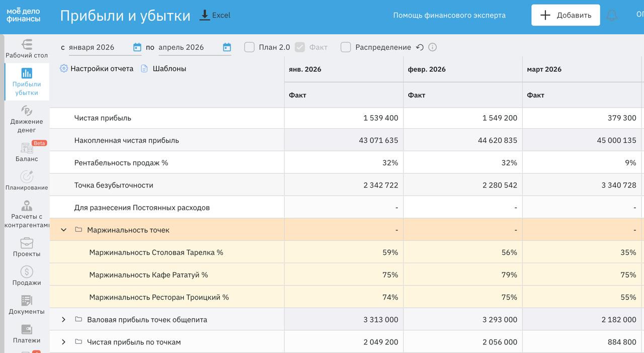The width and height of the screenshot is (644, 353).
Task: Expand Валовая прибыль точек общепита row
Action: click(63, 319)
